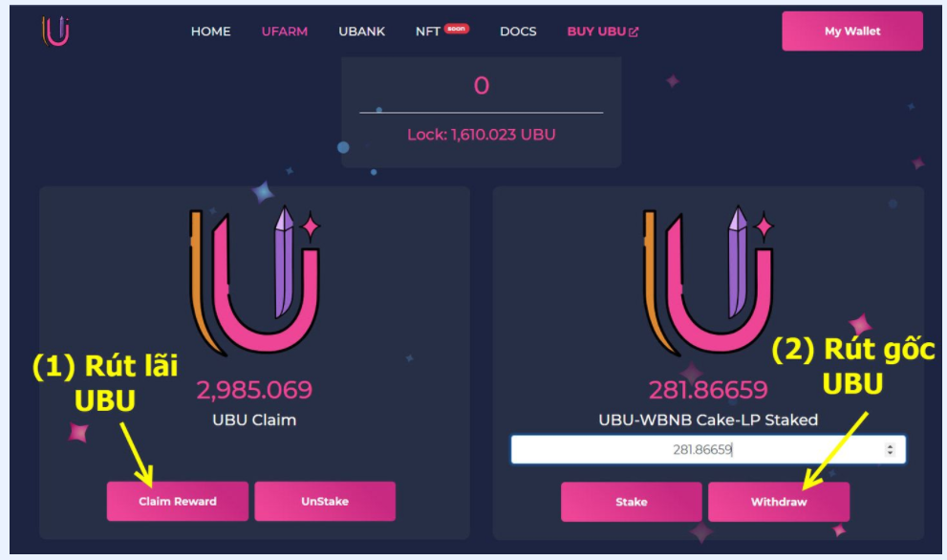Image resolution: width=947 pixels, height=560 pixels.
Task: Open the external link icon beside BUY UBU
Action: pyautogui.click(x=634, y=32)
